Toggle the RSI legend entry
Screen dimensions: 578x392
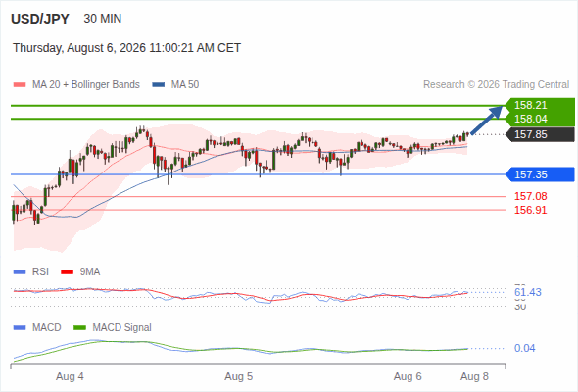pos(31,271)
